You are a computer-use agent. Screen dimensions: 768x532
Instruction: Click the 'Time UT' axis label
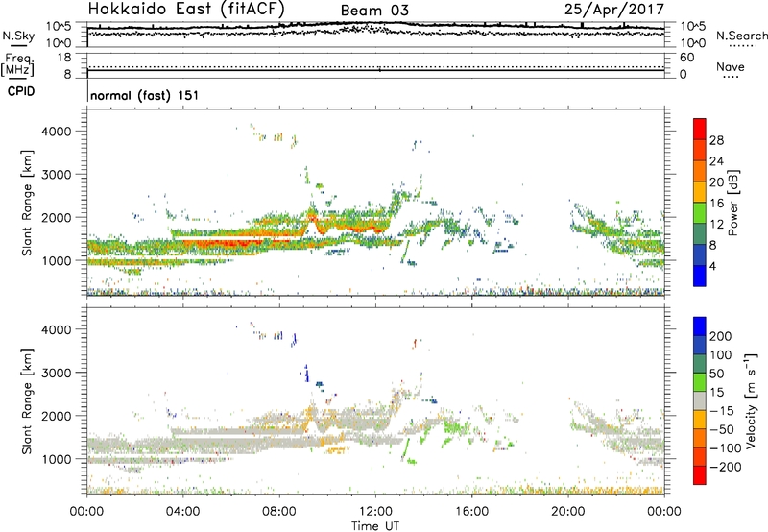375,526
